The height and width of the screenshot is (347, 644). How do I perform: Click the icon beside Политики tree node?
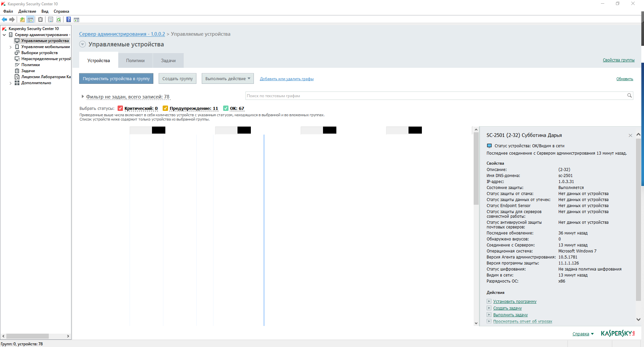17,65
